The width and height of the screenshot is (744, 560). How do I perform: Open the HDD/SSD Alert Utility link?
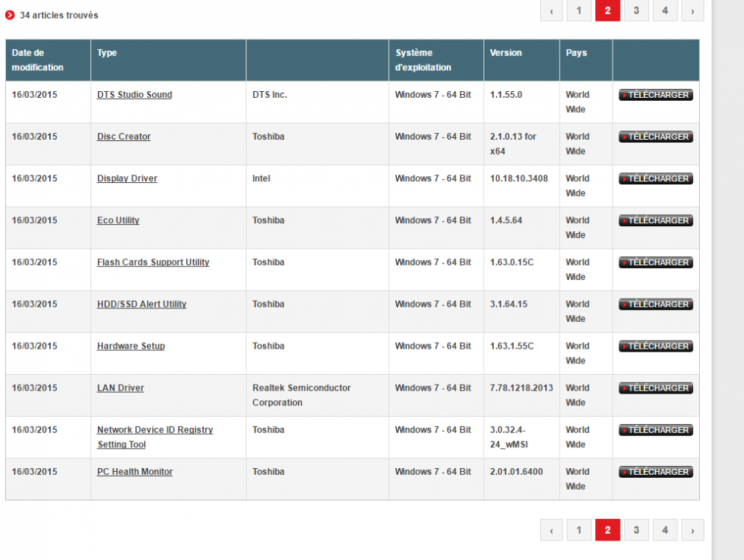coord(141,304)
